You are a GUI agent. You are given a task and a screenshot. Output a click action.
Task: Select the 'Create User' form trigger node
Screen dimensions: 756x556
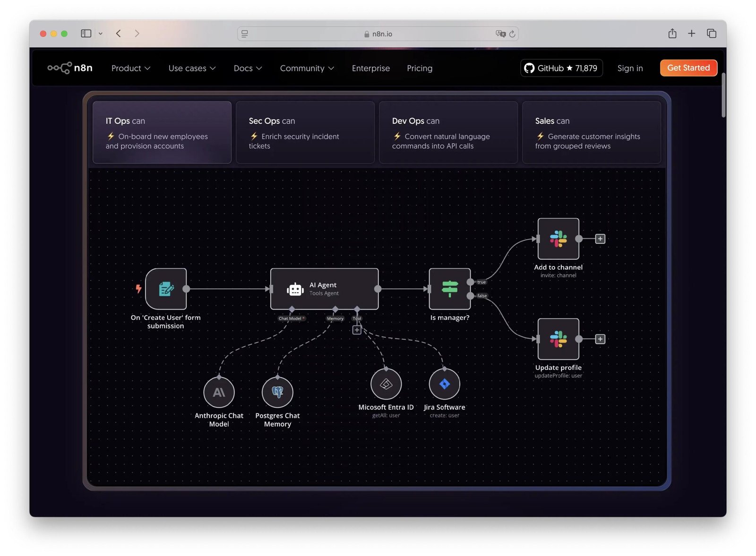(166, 289)
